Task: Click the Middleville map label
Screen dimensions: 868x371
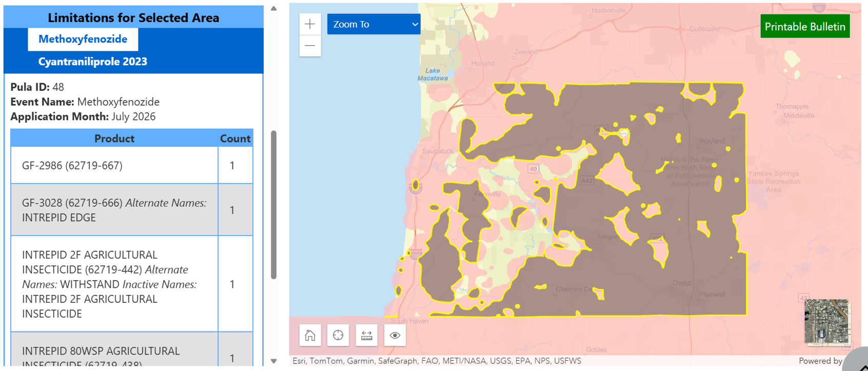Action: coord(799,115)
